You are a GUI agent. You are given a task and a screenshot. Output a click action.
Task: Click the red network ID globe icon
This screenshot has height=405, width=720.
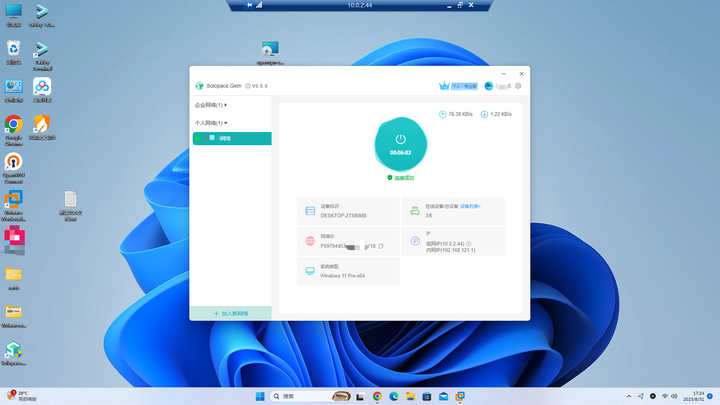pos(310,241)
